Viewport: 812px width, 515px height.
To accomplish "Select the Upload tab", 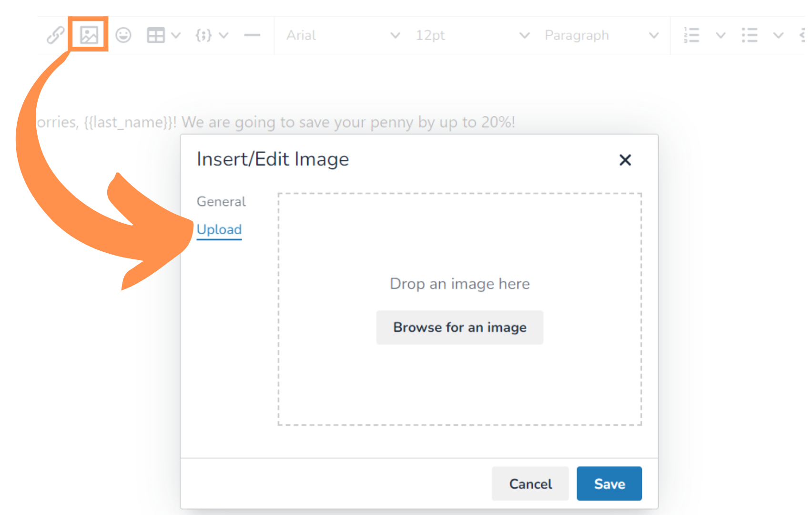I will (x=219, y=229).
